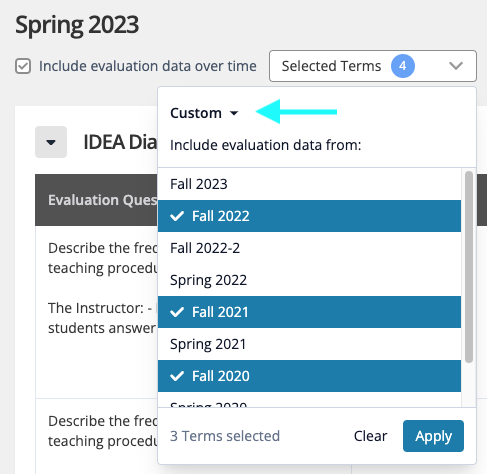Collapse the IDEA Diagnostic section arrow
The height and width of the screenshot is (474, 487).
[51, 142]
